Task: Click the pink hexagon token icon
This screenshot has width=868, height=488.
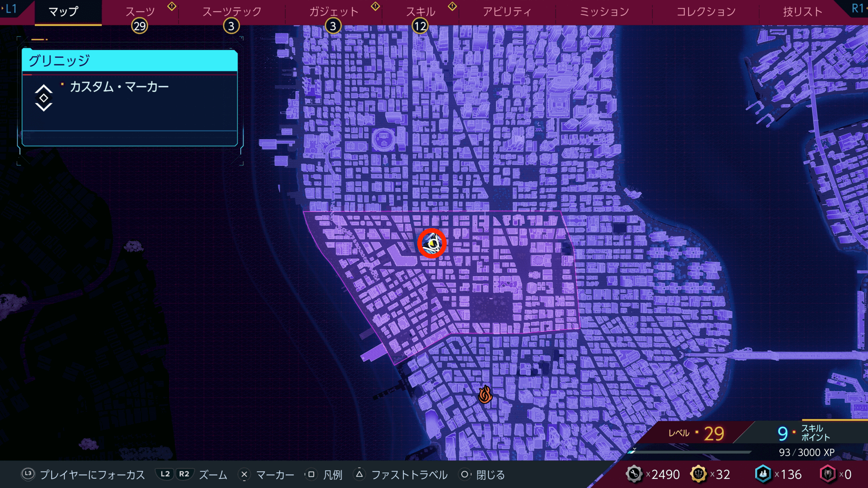Action: point(828,474)
